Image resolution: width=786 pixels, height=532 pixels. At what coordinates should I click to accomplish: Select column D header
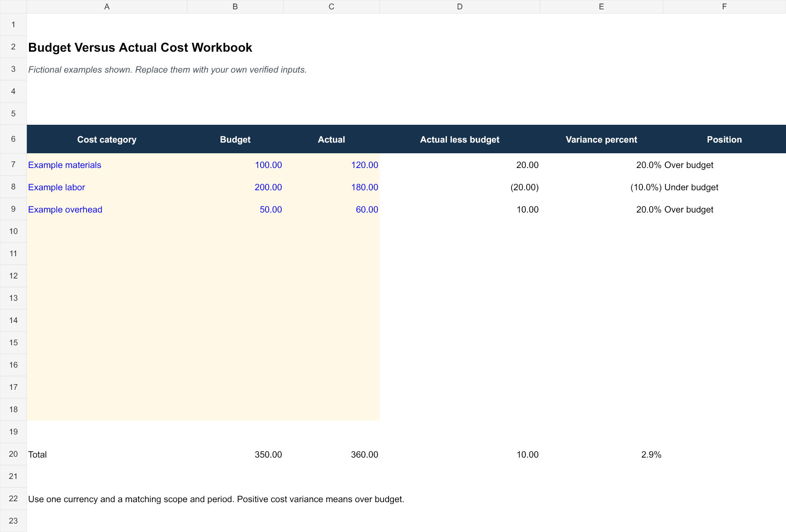(460, 7)
